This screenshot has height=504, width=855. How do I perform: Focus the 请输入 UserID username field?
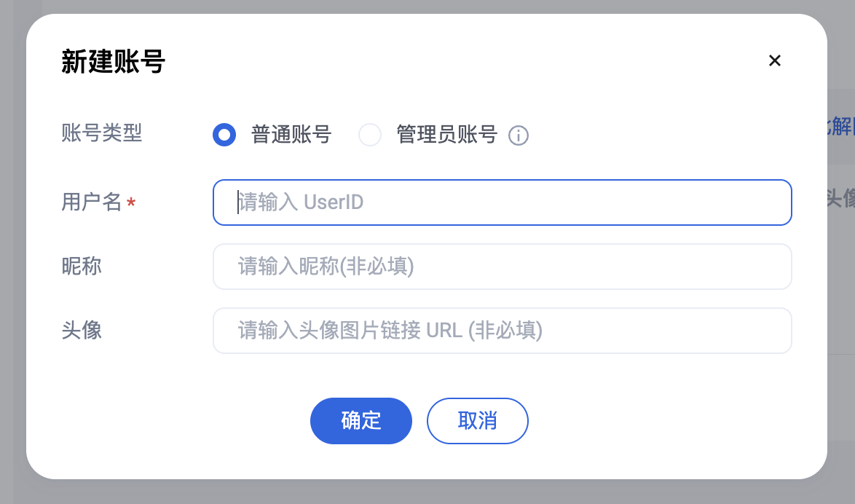pyautogui.click(x=502, y=202)
